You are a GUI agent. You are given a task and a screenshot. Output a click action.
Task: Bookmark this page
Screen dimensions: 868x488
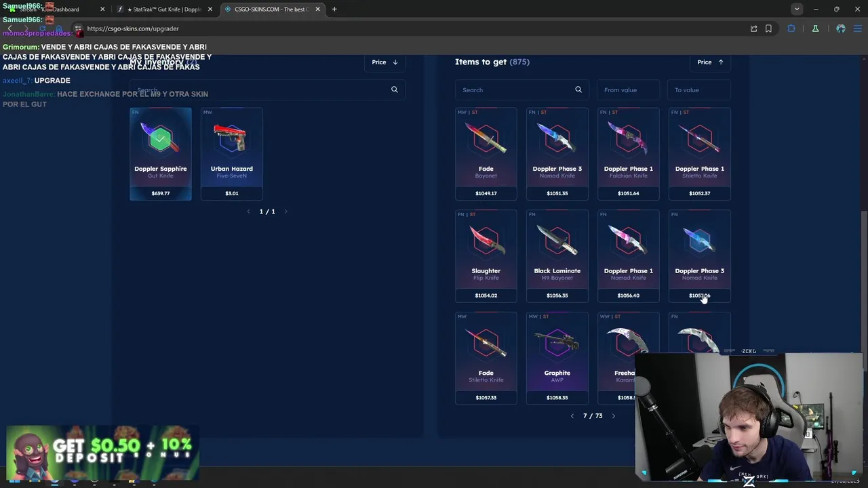pyautogui.click(x=768, y=28)
